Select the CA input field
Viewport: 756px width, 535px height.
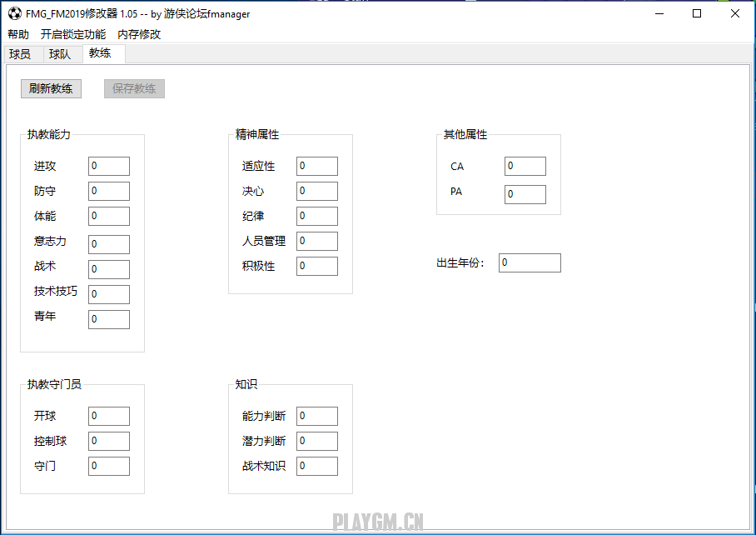coord(525,166)
